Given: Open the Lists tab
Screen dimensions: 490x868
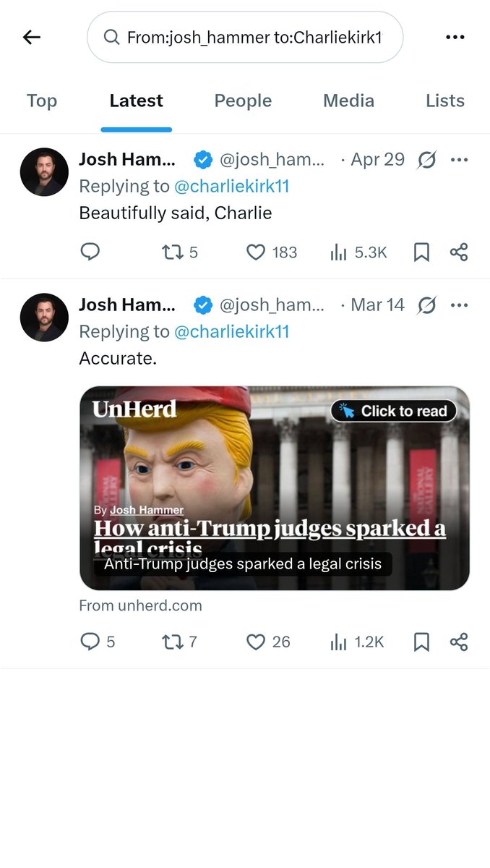Looking at the screenshot, I should coord(444,101).
